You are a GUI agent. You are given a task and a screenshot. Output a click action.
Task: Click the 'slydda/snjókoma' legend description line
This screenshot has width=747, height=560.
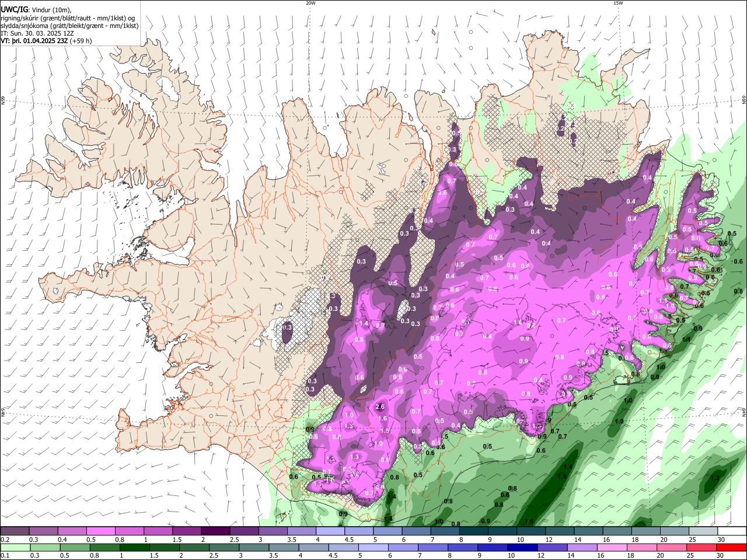tap(69, 26)
